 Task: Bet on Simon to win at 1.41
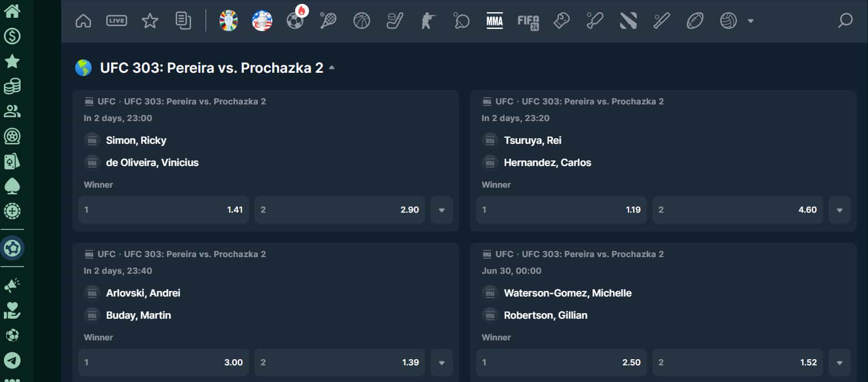[x=163, y=210]
